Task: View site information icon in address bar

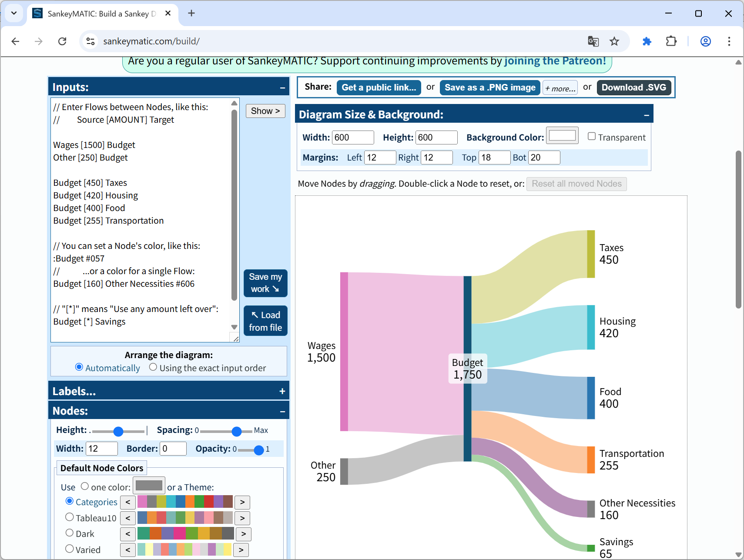Action: click(90, 41)
